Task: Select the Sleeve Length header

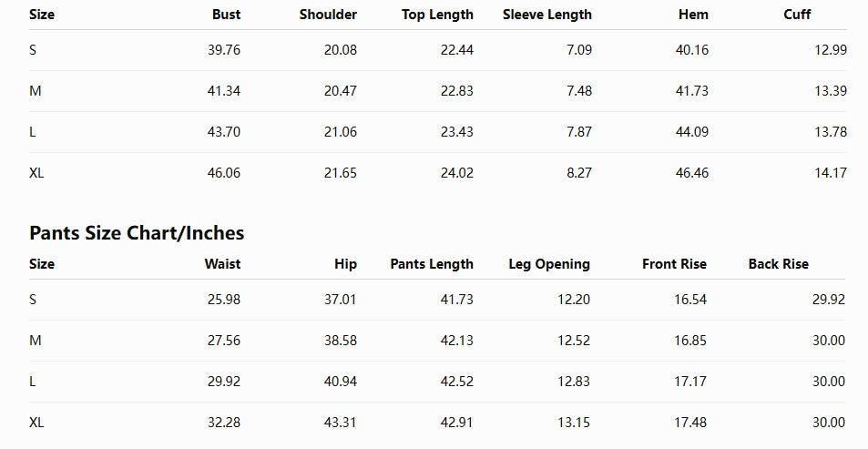Action: pos(546,15)
